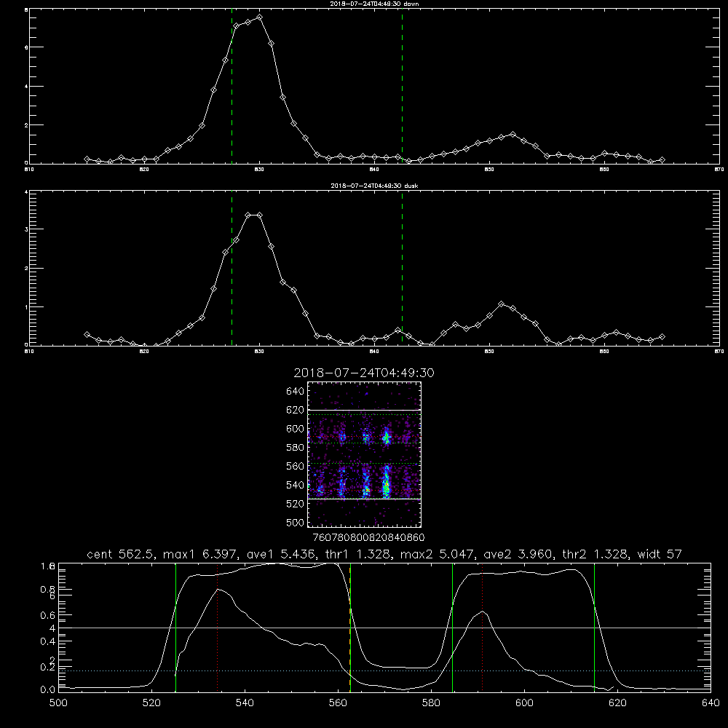Click the left green dashed line in dusk plot
This screenshot has width=728, height=728.
[232, 268]
